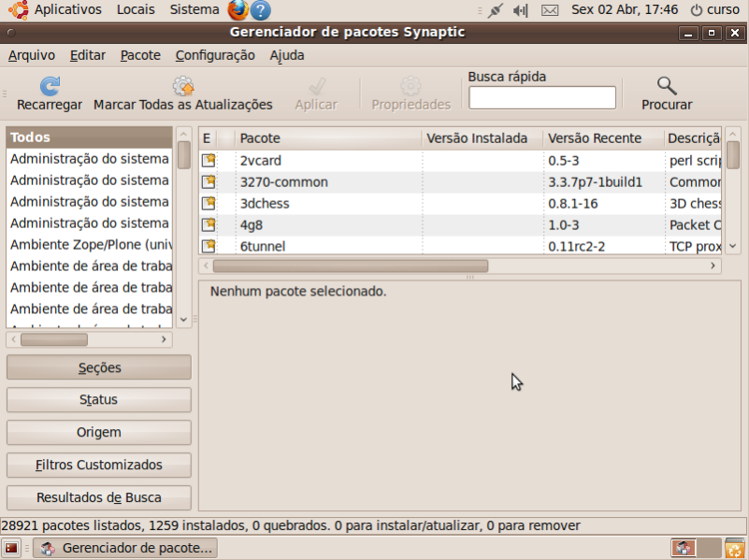Viewport: 749px width, 560px height.
Task: Click the status box for package 2vcard
Action: coord(209,161)
